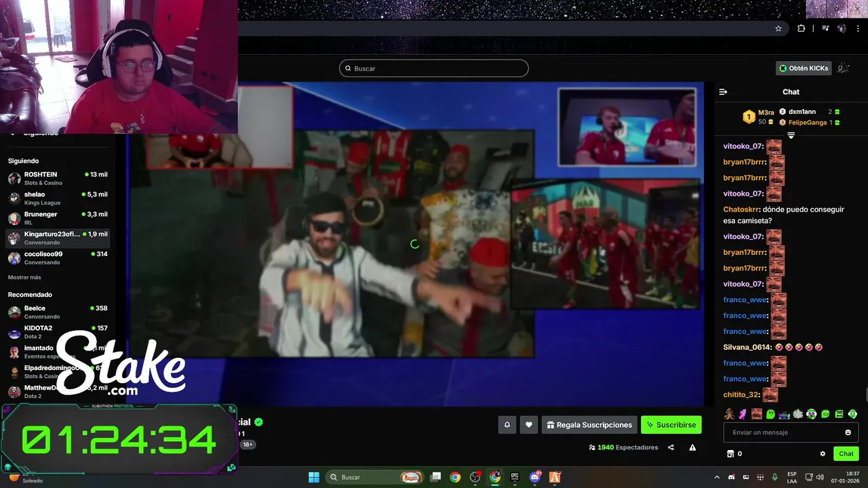Open chat settings gear icon
Image resolution: width=868 pixels, height=488 pixels.
point(823,454)
